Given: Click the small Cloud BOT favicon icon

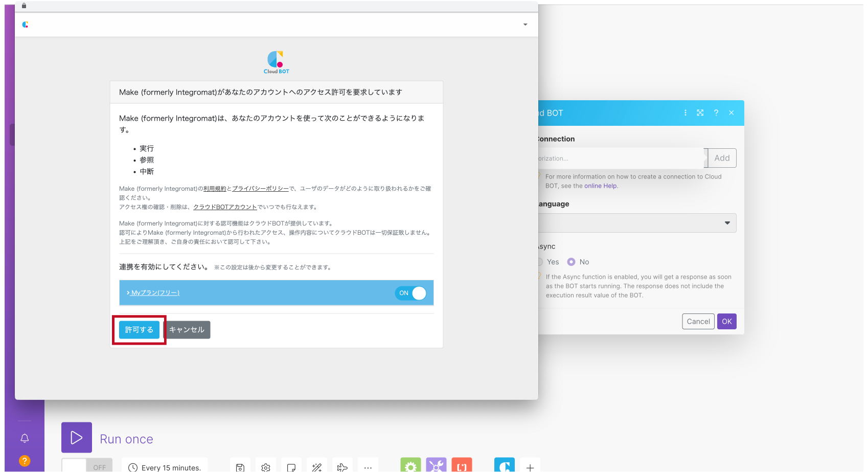Looking at the screenshot, I should (25, 25).
